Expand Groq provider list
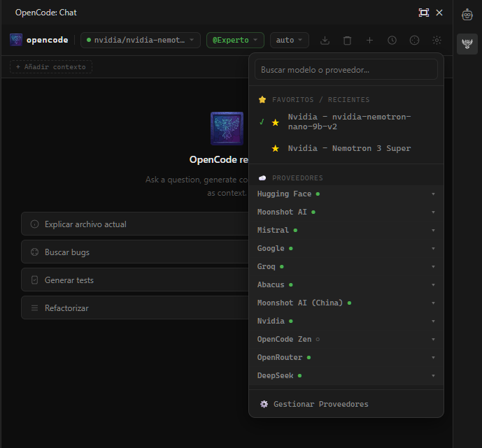Image resolution: width=482 pixels, height=448 pixels. pyautogui.click(x=346, y=266)
